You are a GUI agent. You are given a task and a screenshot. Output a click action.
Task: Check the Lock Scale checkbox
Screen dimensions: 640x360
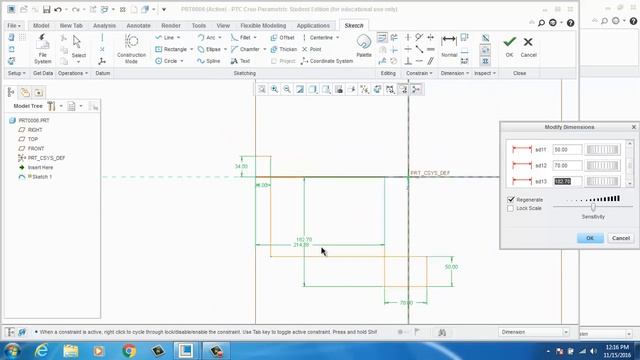(x=511, y=208)
